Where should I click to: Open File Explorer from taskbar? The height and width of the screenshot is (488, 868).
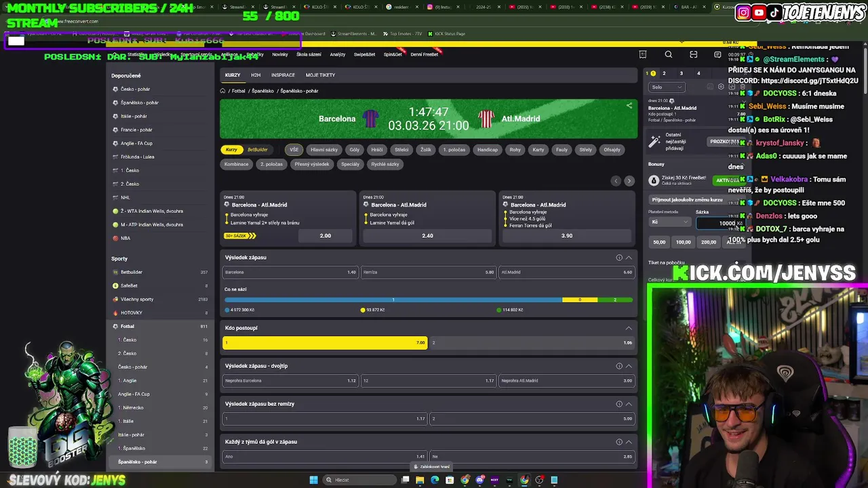420,480
